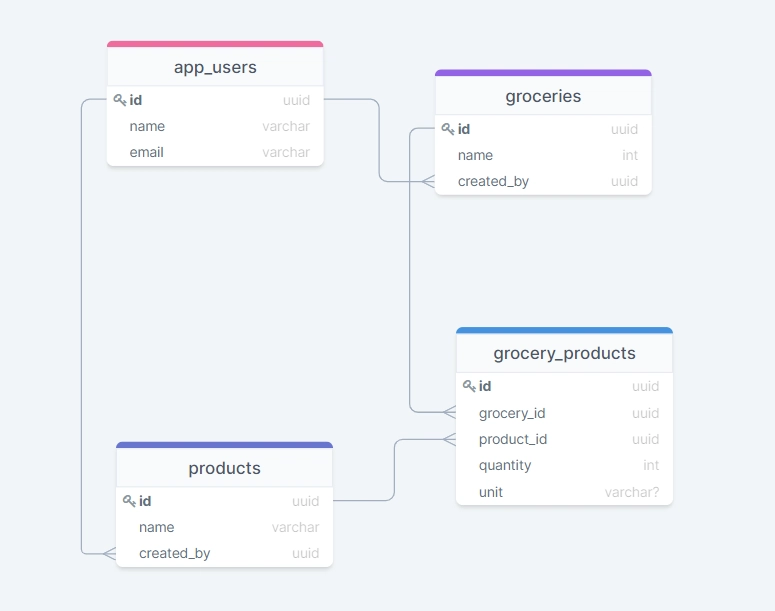
Task: Click the key icon in grocery_products table
Action: click(x=469, y=386)
